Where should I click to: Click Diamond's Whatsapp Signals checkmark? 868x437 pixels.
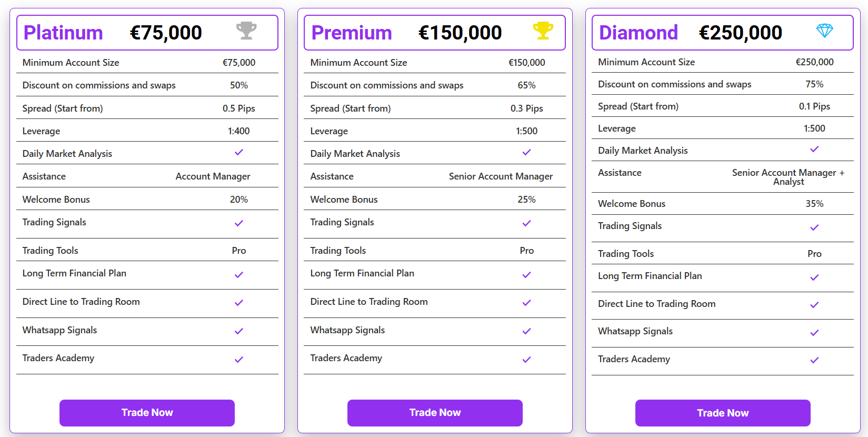click(x=814, y=333)
